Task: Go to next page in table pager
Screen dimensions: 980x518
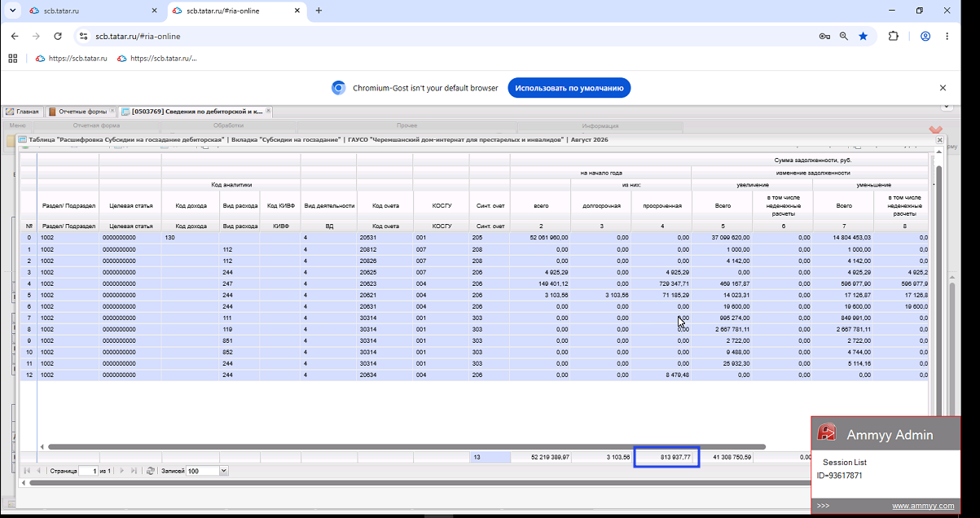Action: pos(123,471)
